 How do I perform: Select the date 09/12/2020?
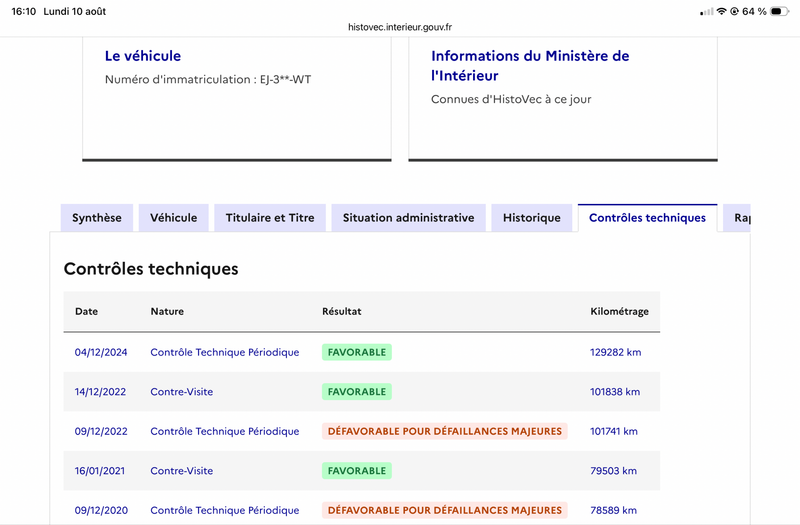[x=101, y=510]
